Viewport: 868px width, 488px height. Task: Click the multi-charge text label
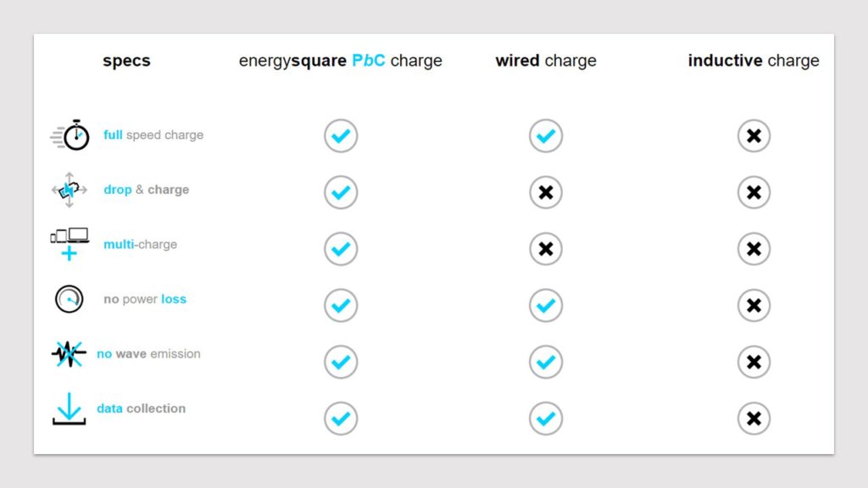pyautogui.click(x=140, y=244)
